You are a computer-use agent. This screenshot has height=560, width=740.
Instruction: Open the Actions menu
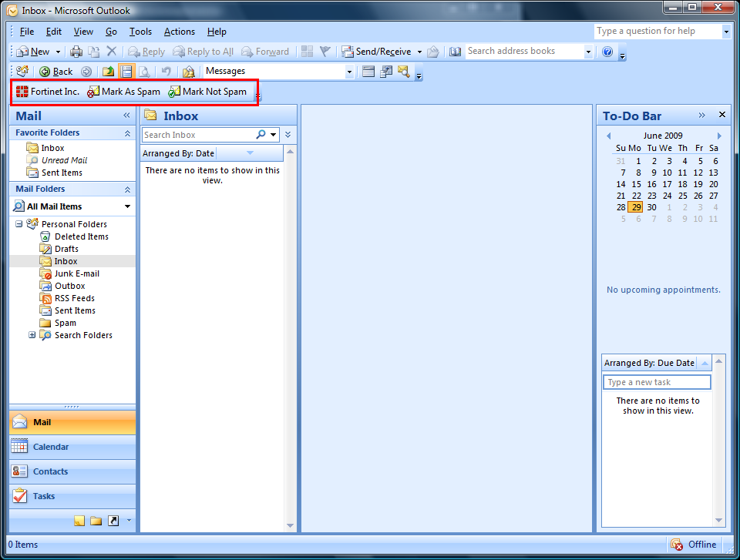pyautogui.click(x=180, y=32)
